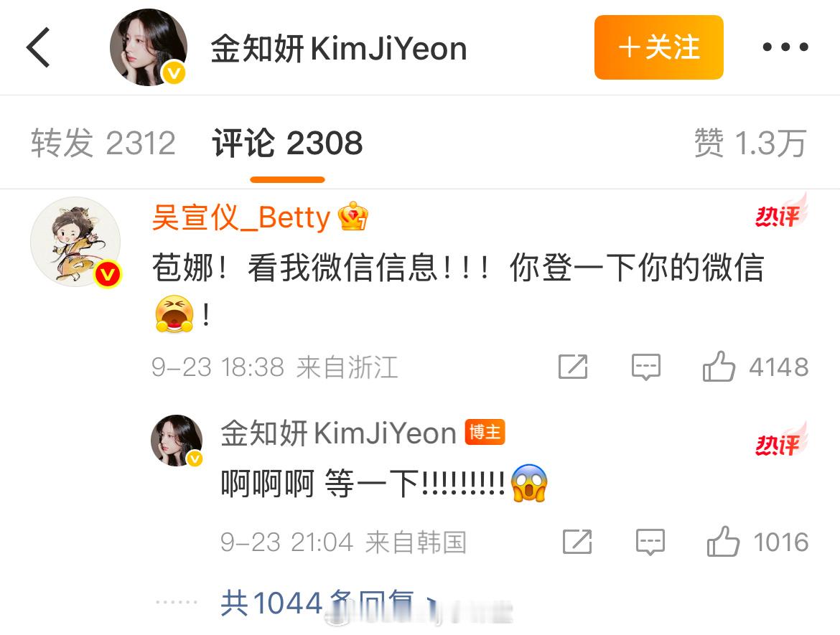Open 吴宣仪_Betty's profile avatar
Screen dimensions: 840x635
click(x=75, y=242)
